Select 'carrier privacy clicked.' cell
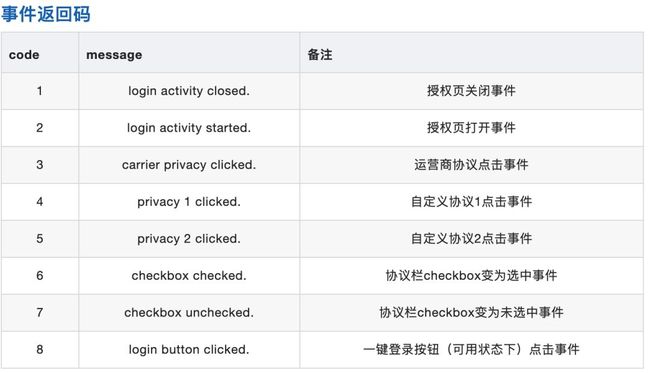 189,165
